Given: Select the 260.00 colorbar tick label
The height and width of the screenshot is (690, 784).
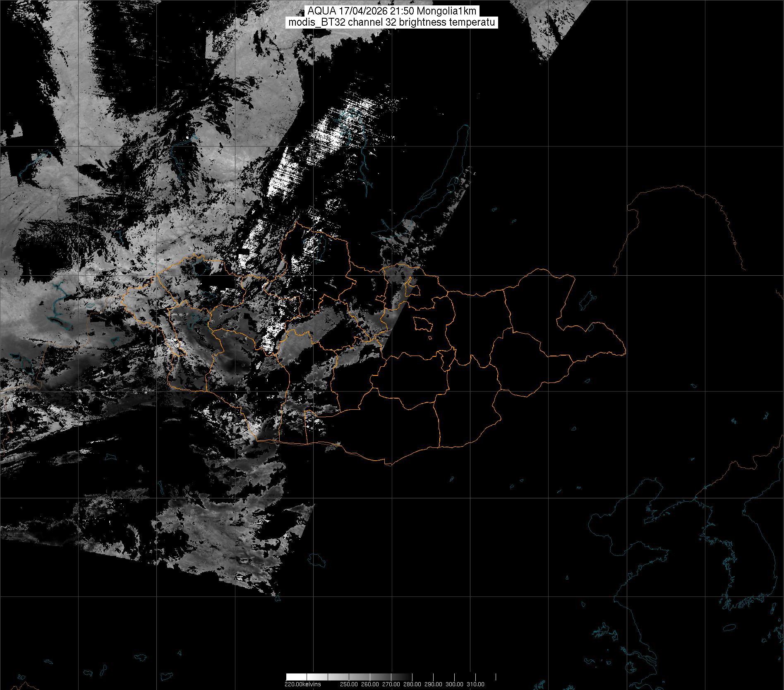Looking at the screenshot, I should point(370,684).
